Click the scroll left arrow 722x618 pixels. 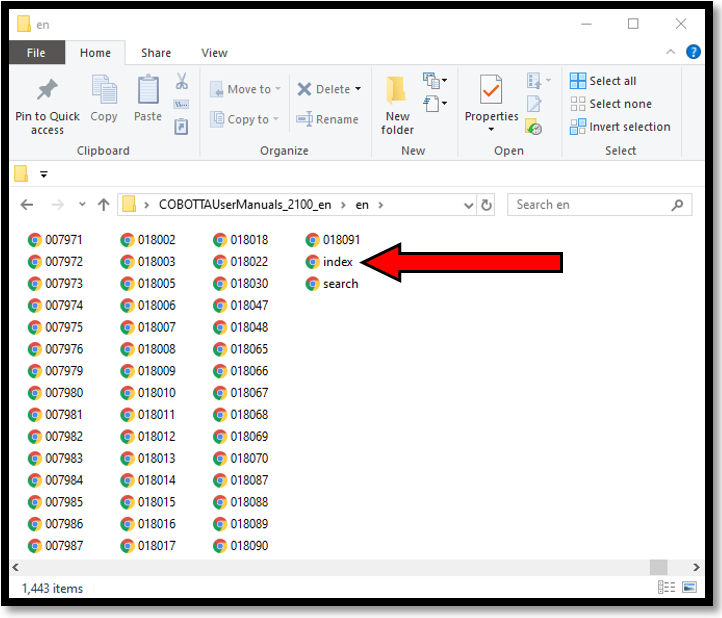click(x=16, y=567)
